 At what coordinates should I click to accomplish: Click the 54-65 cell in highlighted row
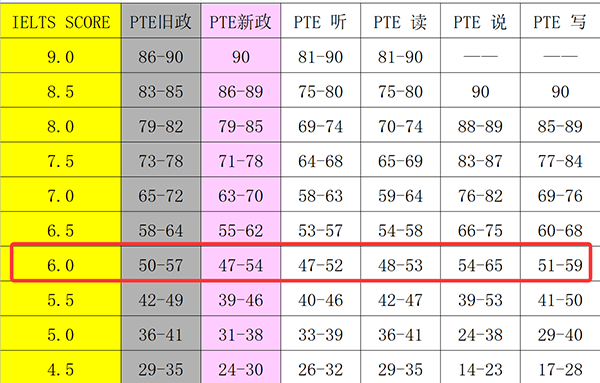coord(480,264)
